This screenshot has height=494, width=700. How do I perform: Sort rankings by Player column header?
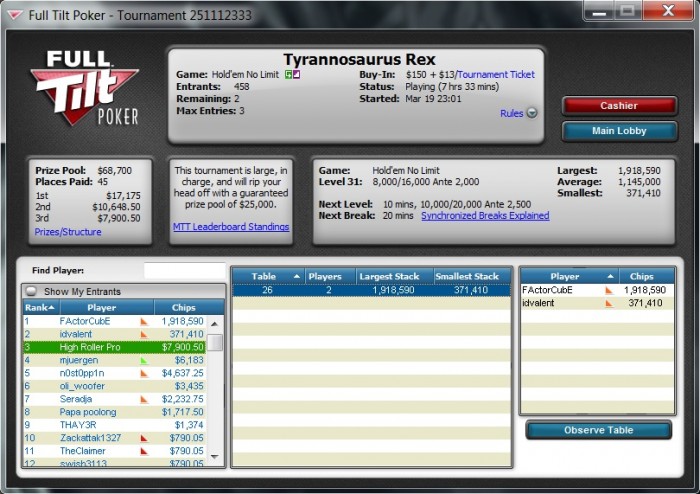(x=107, y=307)
